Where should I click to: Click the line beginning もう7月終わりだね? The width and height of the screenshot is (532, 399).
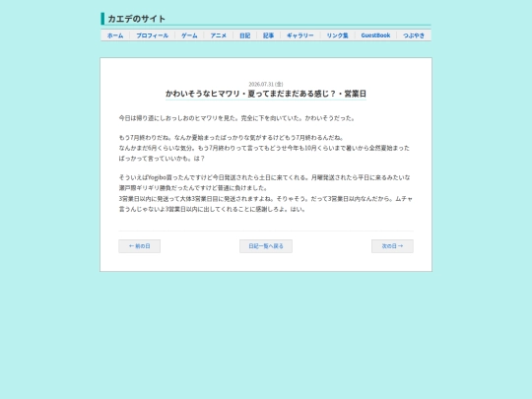coord(232,137)
